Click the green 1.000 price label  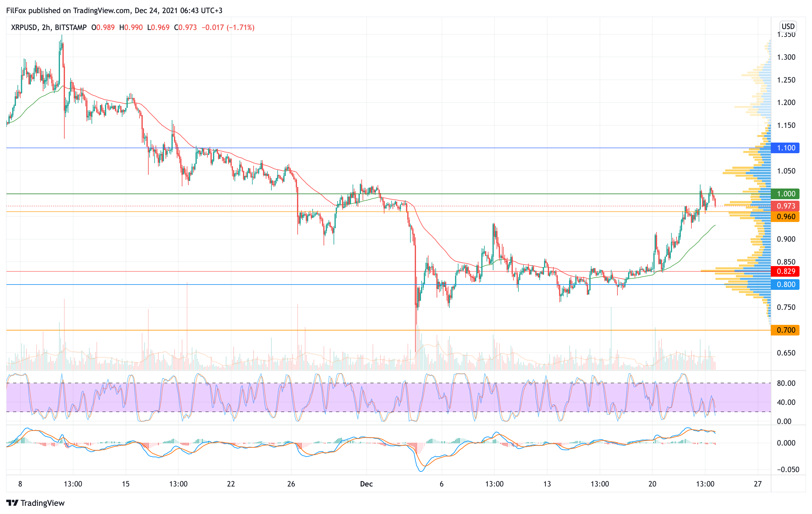(x=785, y=194)
